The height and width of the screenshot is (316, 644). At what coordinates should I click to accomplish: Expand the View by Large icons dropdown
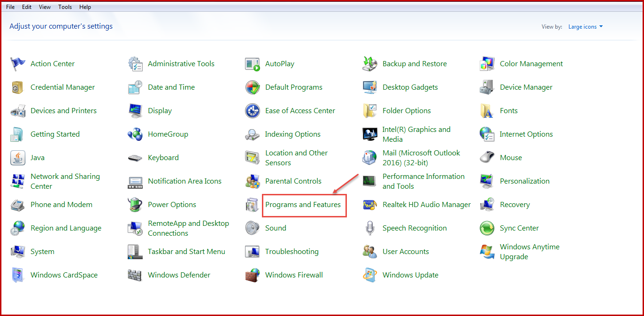click(585, 27)
